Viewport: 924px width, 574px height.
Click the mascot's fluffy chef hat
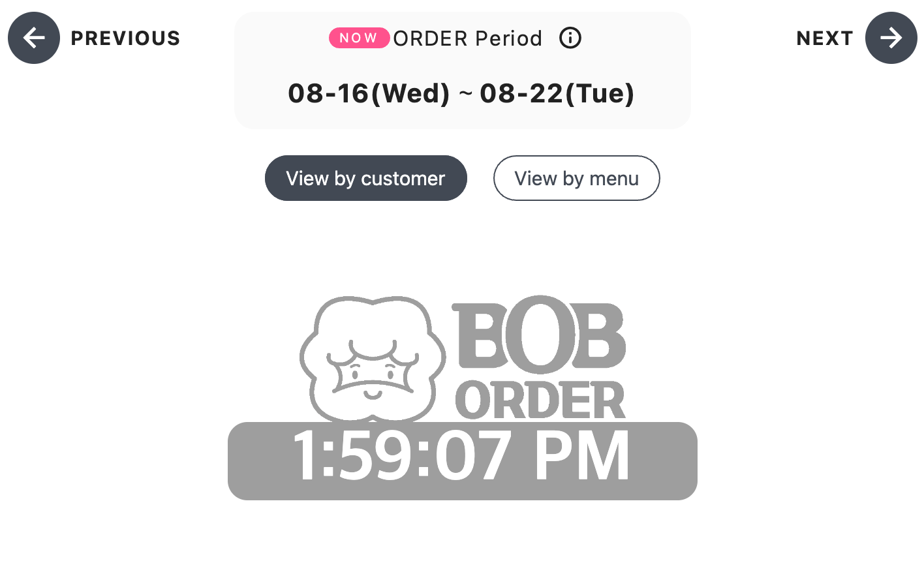click(373, 326)
